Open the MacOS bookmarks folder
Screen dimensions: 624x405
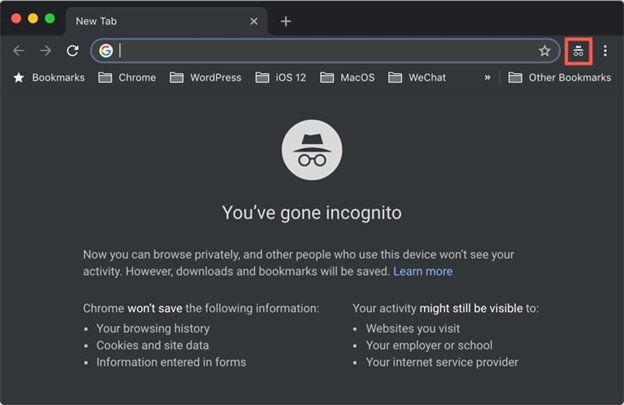click(x=347, y=78)
